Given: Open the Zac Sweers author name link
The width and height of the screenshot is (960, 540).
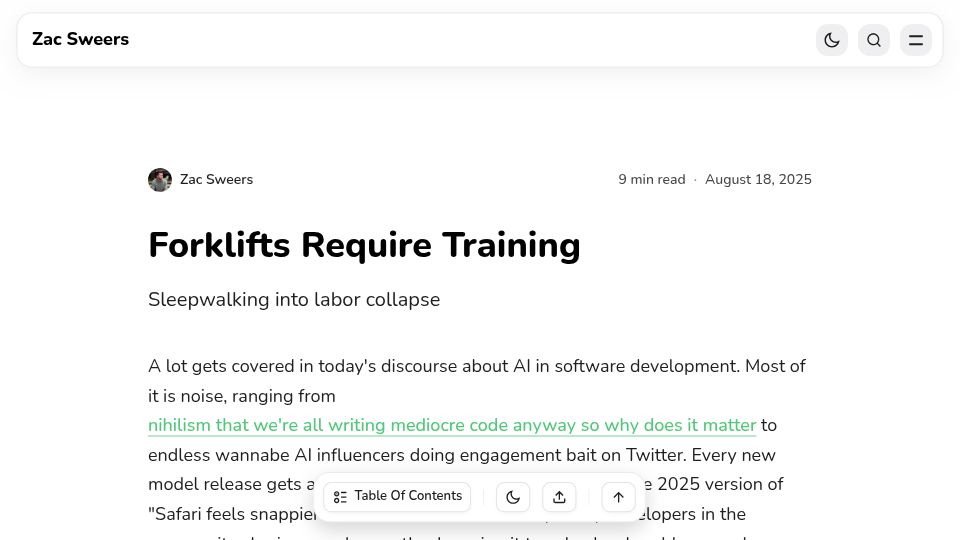Looking at the screenshot, I should click(x=216, y=179).
